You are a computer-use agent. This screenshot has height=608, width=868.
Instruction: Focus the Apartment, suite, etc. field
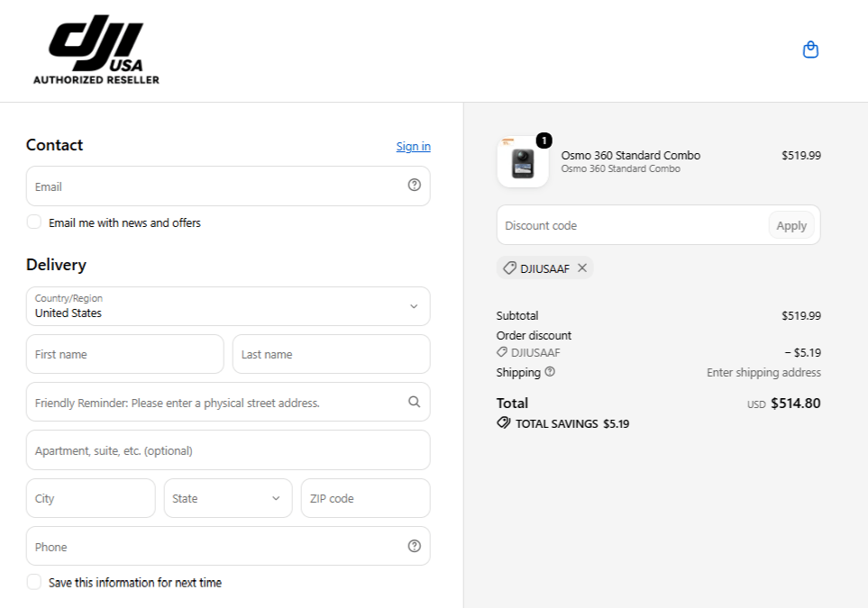(x=228, y=449)
